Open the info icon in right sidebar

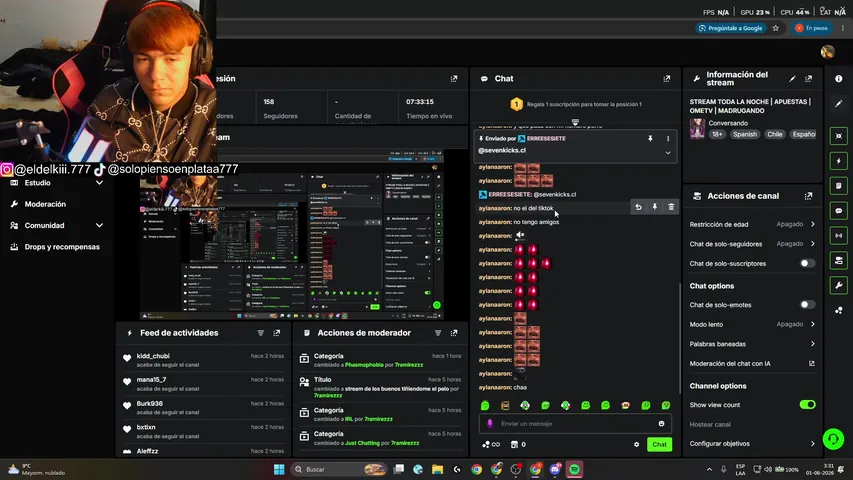click(838, 79)
